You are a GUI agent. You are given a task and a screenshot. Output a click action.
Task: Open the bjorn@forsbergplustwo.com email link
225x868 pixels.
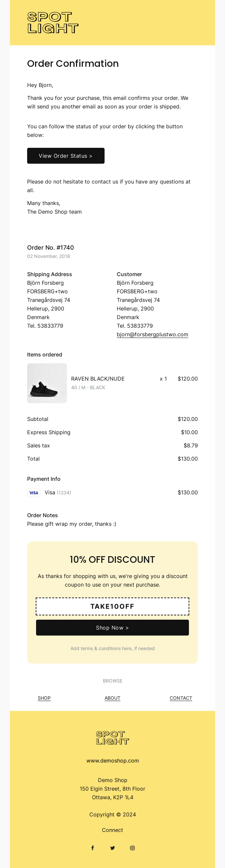click(x=152, y=334)
